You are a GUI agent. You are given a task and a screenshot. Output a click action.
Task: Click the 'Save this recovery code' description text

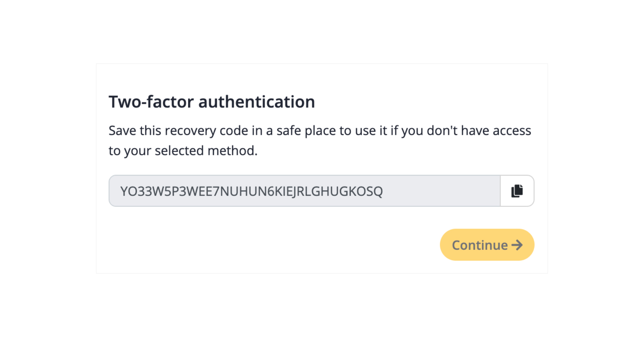(320, 141)
